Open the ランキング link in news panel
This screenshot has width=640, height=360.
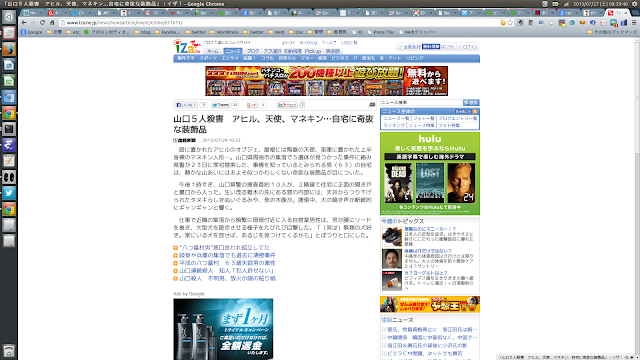pos(394,125)
